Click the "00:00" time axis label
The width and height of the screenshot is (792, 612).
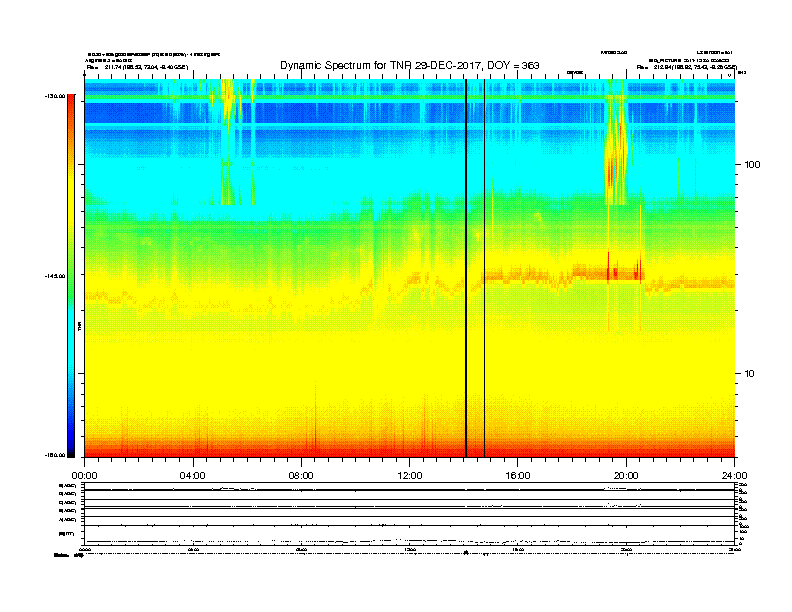tap(84, 476)
